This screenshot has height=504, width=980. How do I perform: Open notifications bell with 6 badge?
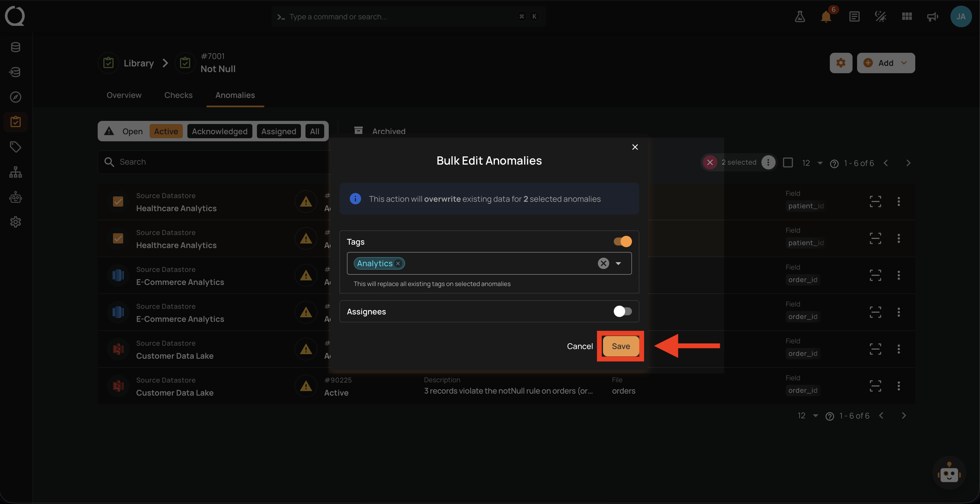click(x=826, y=16)
